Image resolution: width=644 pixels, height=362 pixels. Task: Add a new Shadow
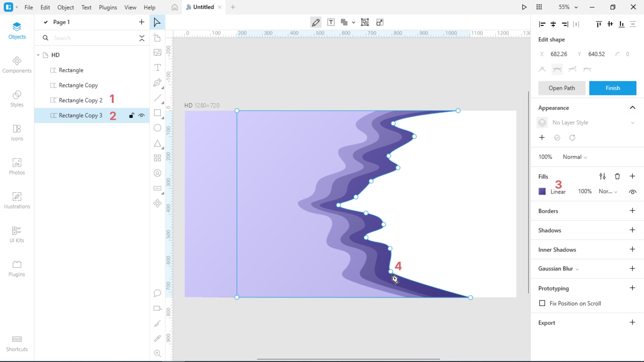(x=632, y=230)
